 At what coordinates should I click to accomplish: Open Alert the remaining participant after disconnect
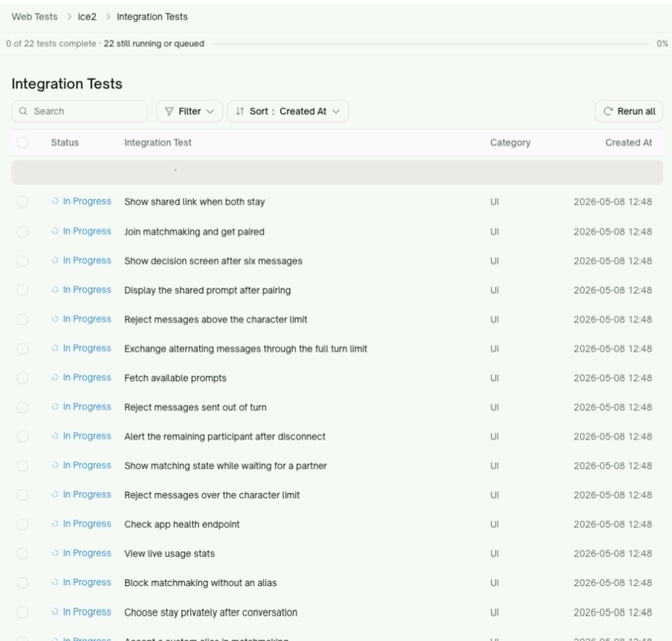[x=224, y=436]
